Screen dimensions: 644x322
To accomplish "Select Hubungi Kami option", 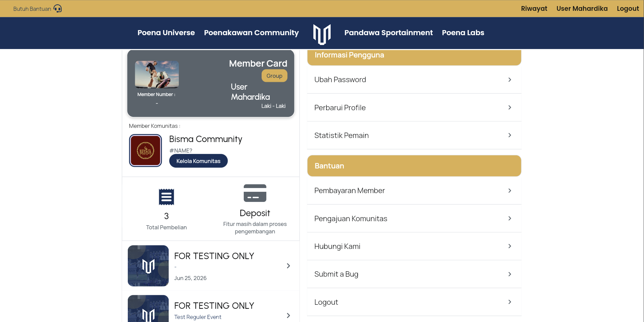I will coord(414,246).
